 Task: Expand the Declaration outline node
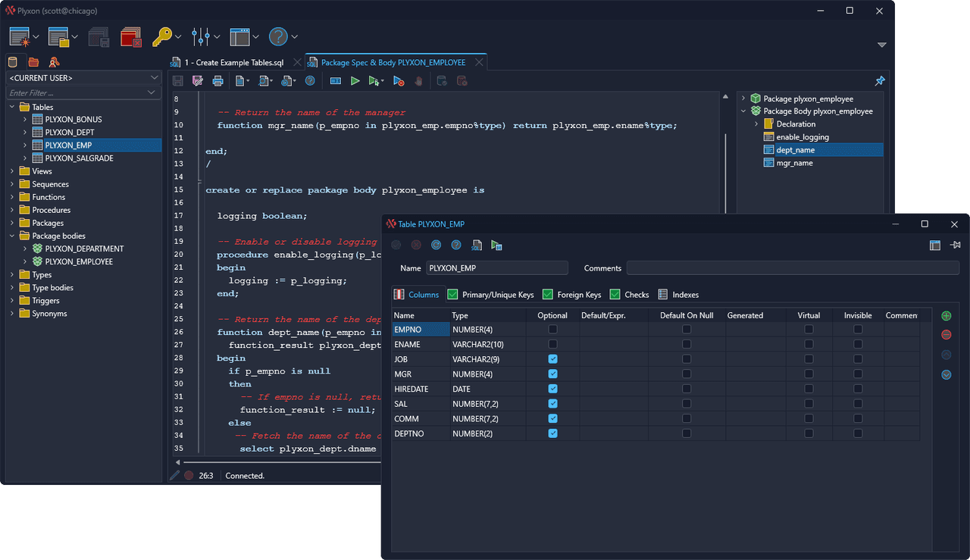tap(756, 124)
